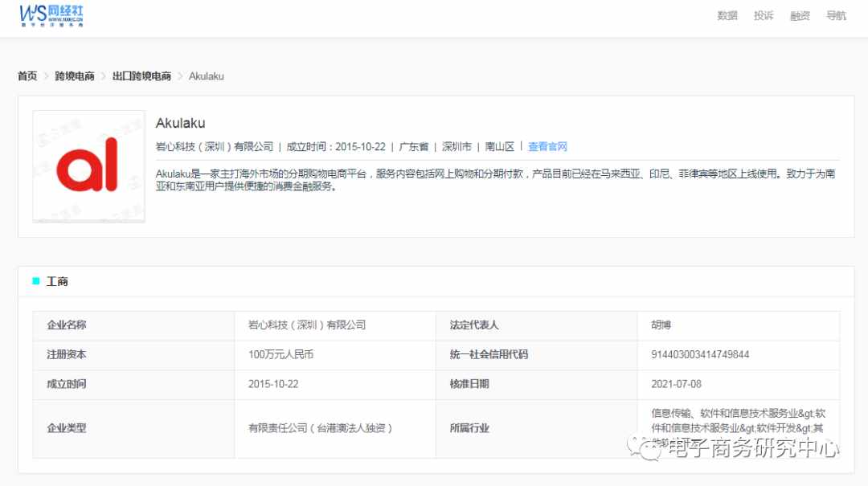Click the 注册资本 label cell

(x=133, y=355)
